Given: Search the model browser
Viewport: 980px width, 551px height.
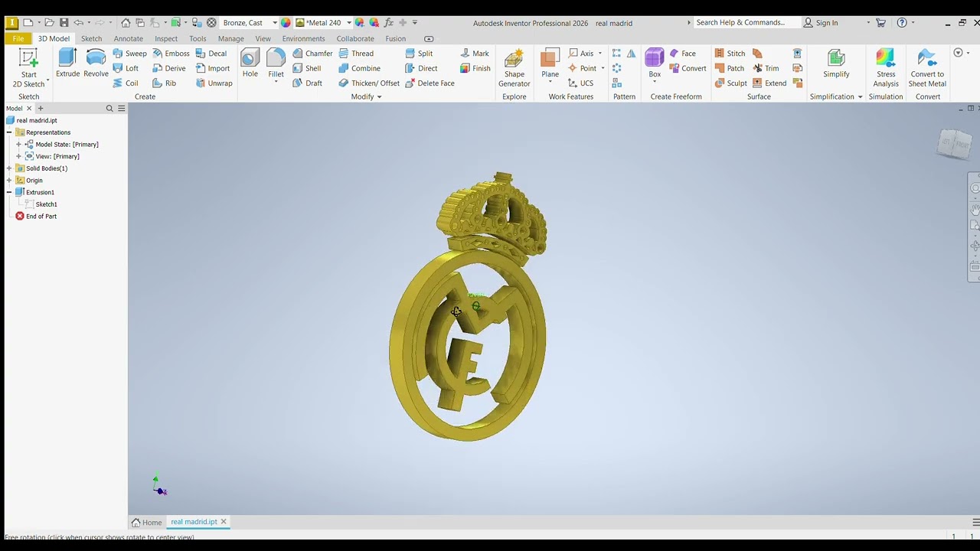Looking at the screenshot, I should 109,109.
